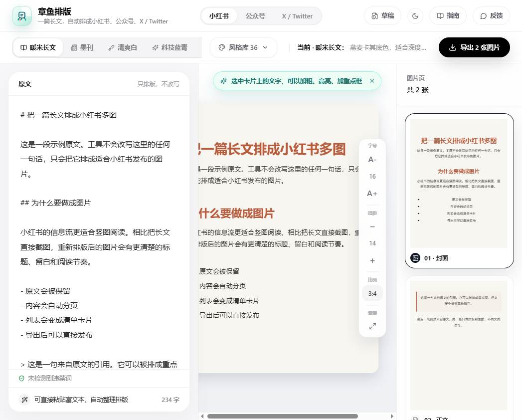Click the magic wand paste-format icon
The width and height of the screenshot is (522, 420).
pos(24,400)
